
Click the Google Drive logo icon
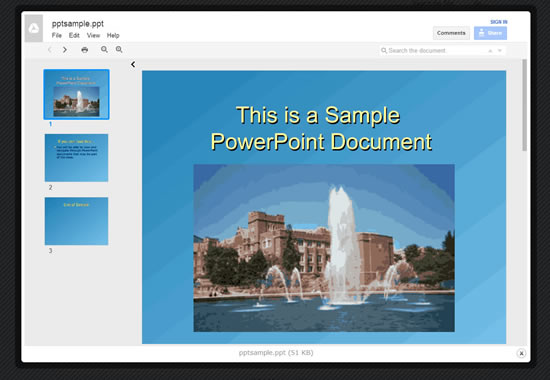(x=34, y=28)
